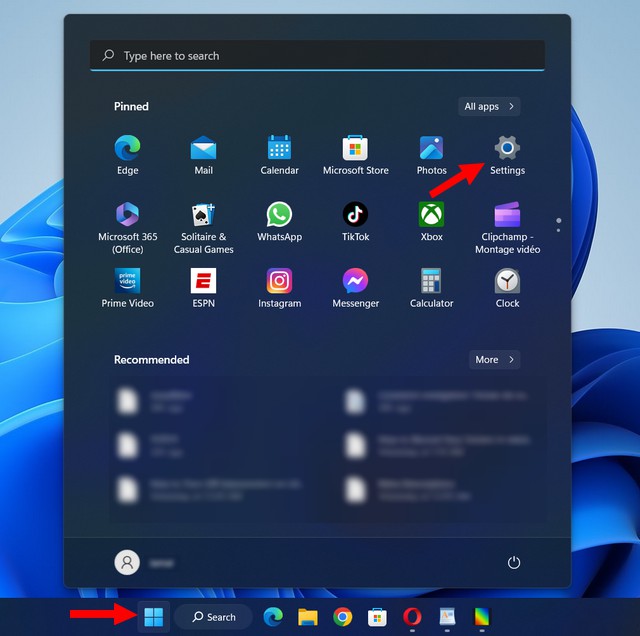Launch Google Chrome from the taskbar
This screenshot has height=636, width=640.
click(x=342, y=617)
